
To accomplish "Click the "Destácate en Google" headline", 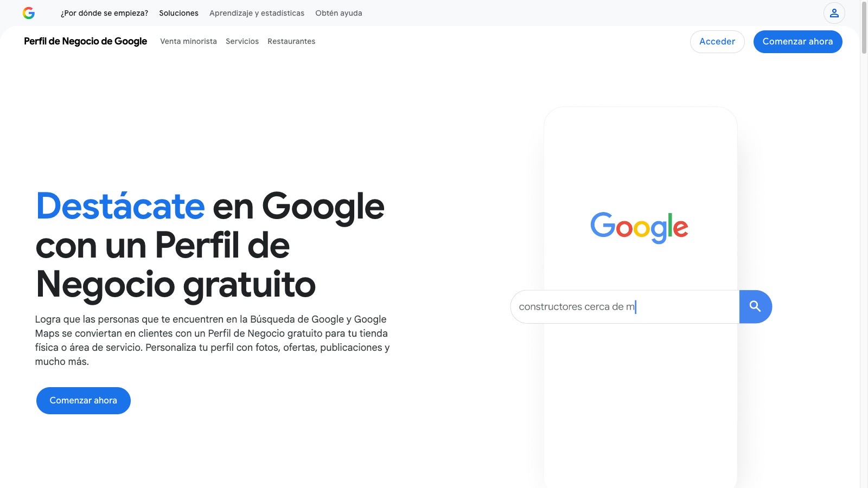I will (210, 246).
